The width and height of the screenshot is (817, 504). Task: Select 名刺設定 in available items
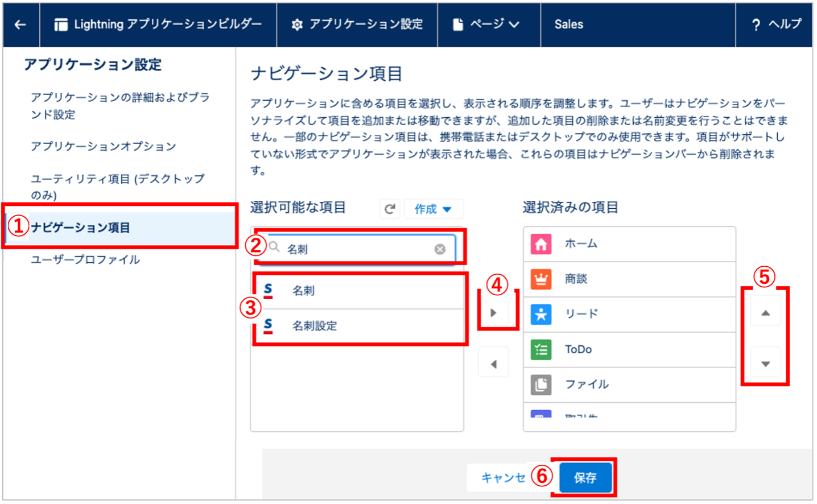pos(357,326)
